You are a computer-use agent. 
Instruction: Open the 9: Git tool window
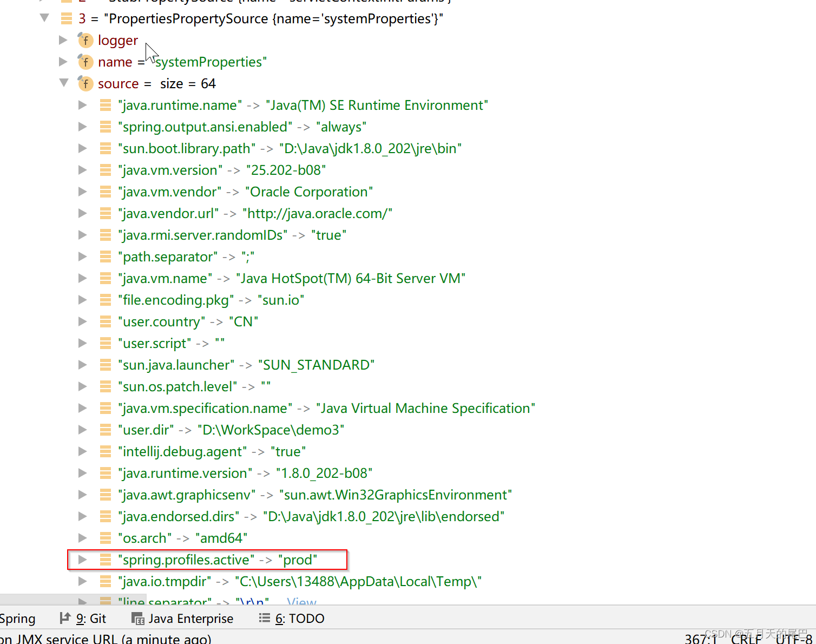tap(83, 619)
